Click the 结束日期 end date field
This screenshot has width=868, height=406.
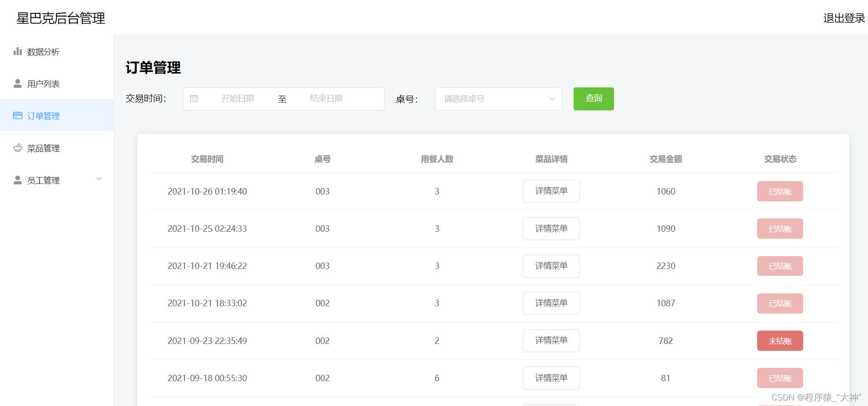(326, 99)
